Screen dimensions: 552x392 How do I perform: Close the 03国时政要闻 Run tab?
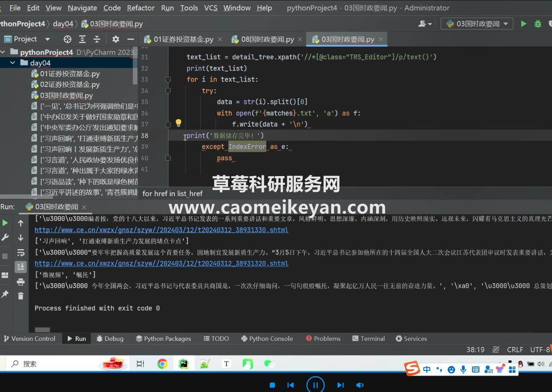pyautogui.click(x=84, y=207)
